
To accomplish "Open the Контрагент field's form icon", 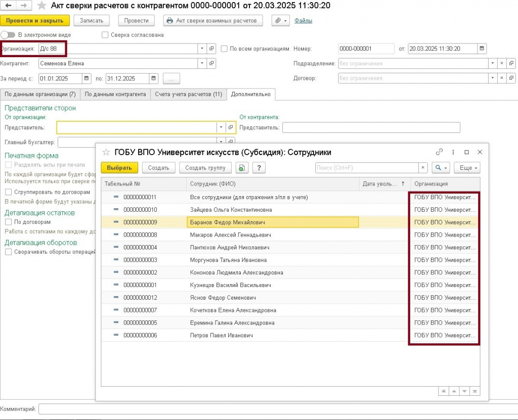I will (x=211, y=63).
